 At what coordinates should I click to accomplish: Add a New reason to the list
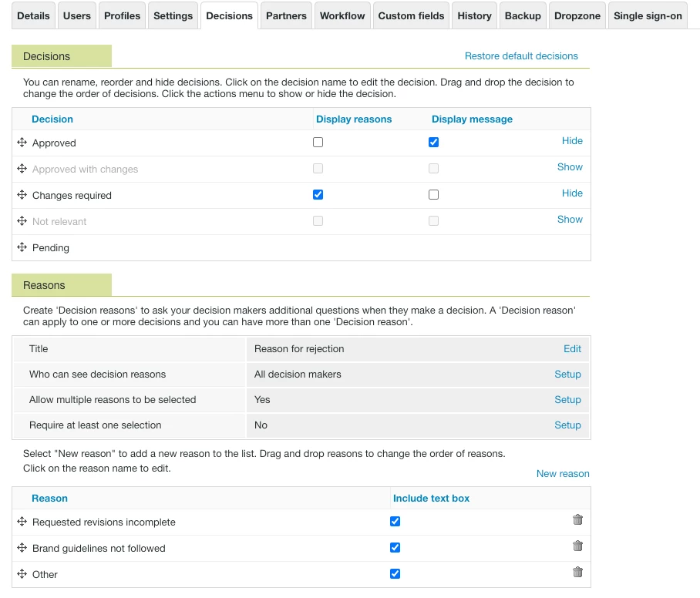point(563,474)
